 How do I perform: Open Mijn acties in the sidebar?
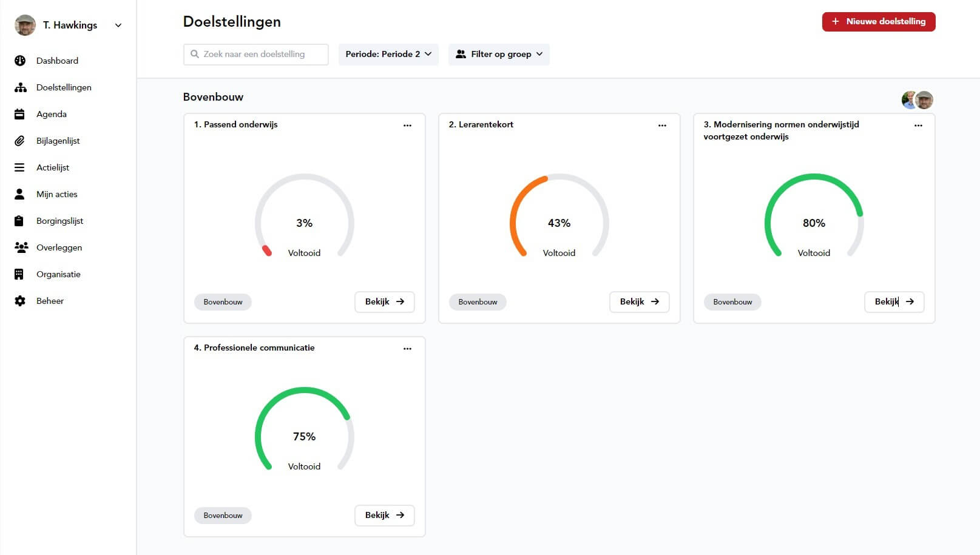tap(56, 194)
